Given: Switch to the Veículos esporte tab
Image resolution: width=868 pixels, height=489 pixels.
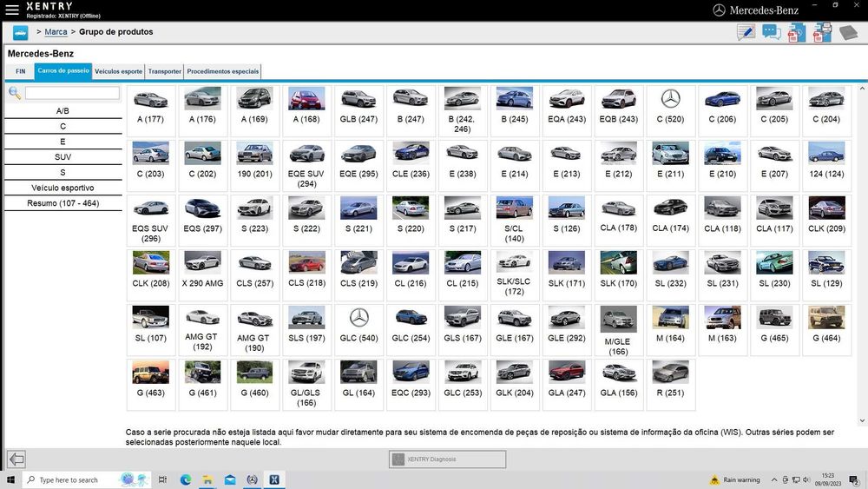Looking at the screenshot, I should [x=118, y=71].
